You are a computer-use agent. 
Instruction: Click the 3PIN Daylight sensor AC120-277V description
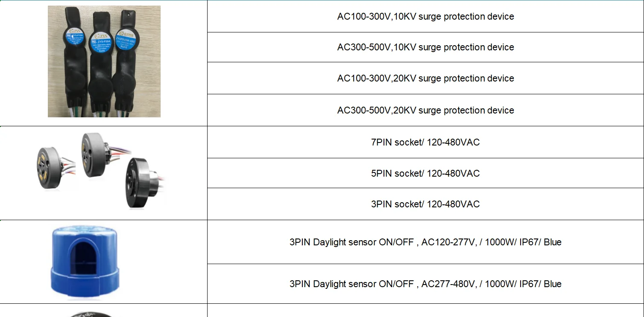tap(425, 242)
